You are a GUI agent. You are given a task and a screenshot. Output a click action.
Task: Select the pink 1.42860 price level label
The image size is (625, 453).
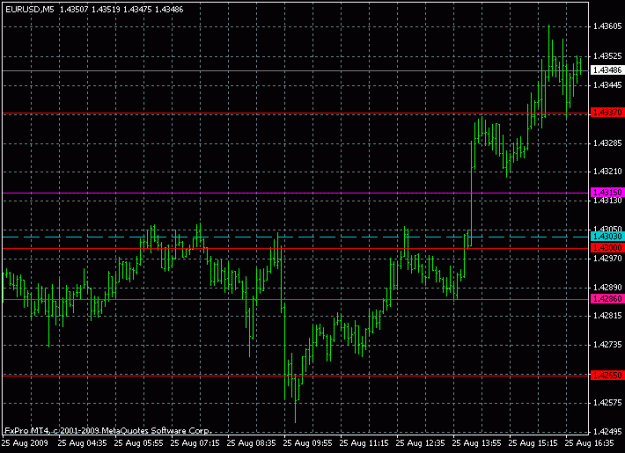point(607,299)
